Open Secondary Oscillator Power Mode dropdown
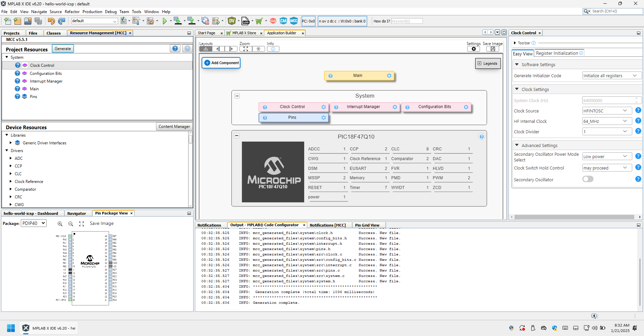The height and width of the screenshot is (336, 644). click(x=607, y=156)
